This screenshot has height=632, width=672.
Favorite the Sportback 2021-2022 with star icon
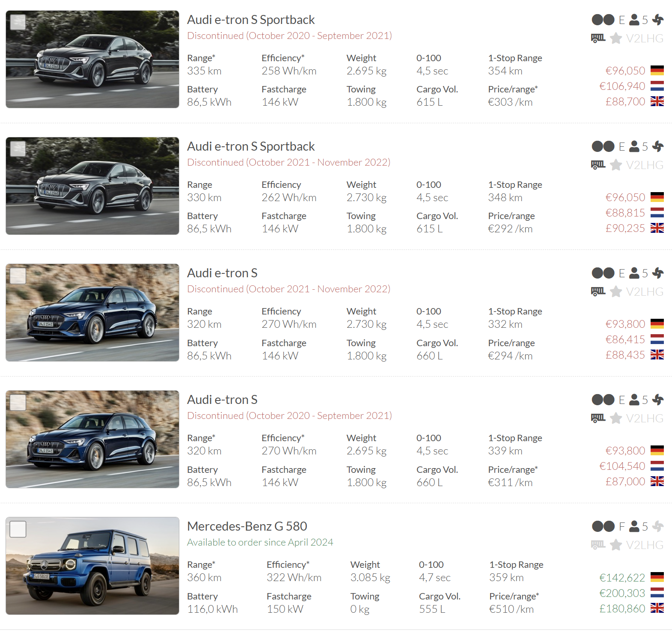(x=616, y=165)
